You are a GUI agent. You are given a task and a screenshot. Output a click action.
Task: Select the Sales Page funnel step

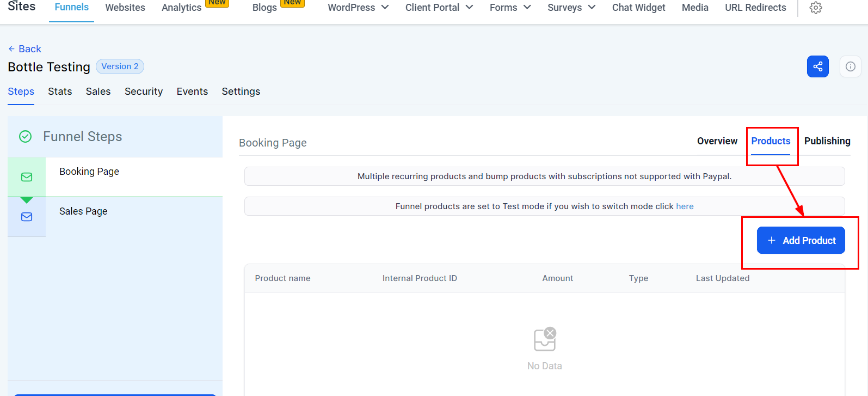(x=83, y=211)
